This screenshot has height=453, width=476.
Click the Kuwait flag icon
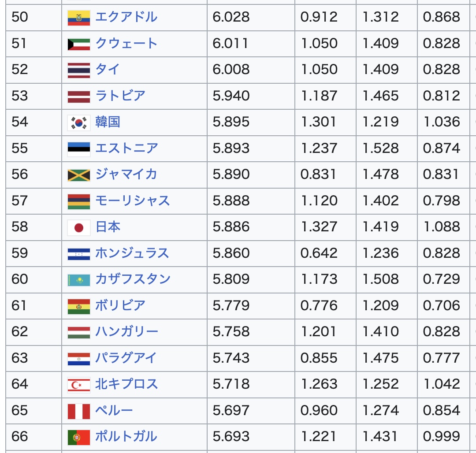click(x=79, y=44)
